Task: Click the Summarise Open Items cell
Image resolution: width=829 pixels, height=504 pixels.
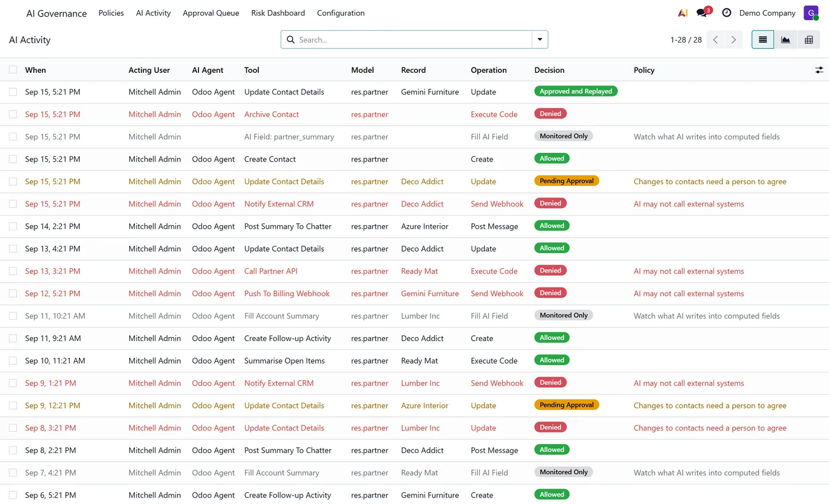Action: (284, 361)
